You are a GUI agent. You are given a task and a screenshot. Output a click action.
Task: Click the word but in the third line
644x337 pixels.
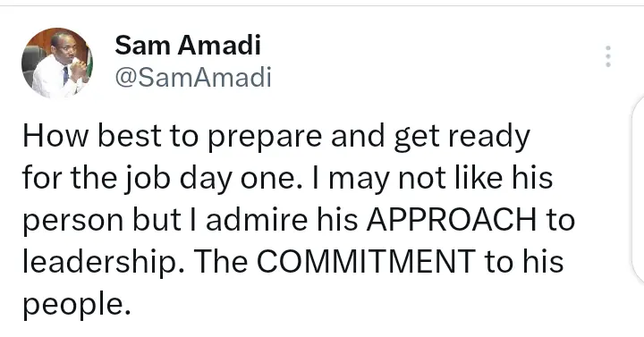(157, 219)
